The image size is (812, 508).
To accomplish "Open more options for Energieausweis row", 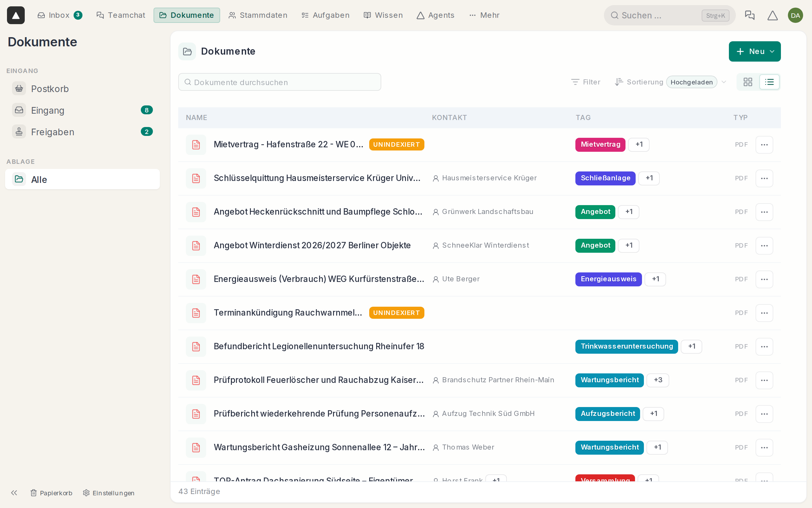I will tap(764, 279).
